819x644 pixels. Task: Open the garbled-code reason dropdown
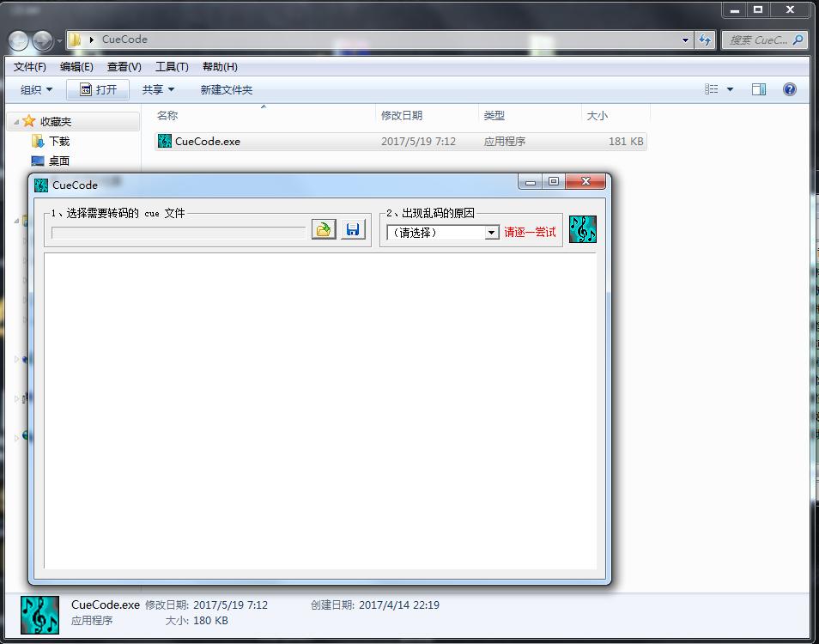point(492,233)
